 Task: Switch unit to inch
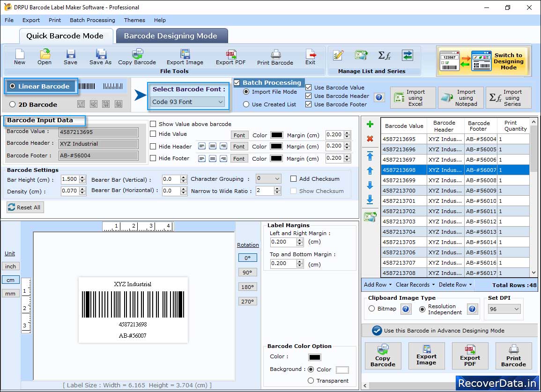click(x=10, y=266)
